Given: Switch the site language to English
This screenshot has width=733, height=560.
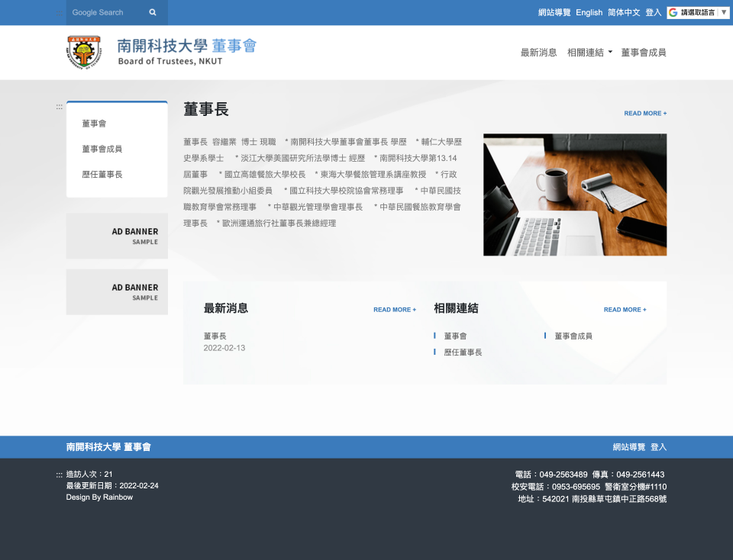Looking at the screenshot, I should point(589,12).
